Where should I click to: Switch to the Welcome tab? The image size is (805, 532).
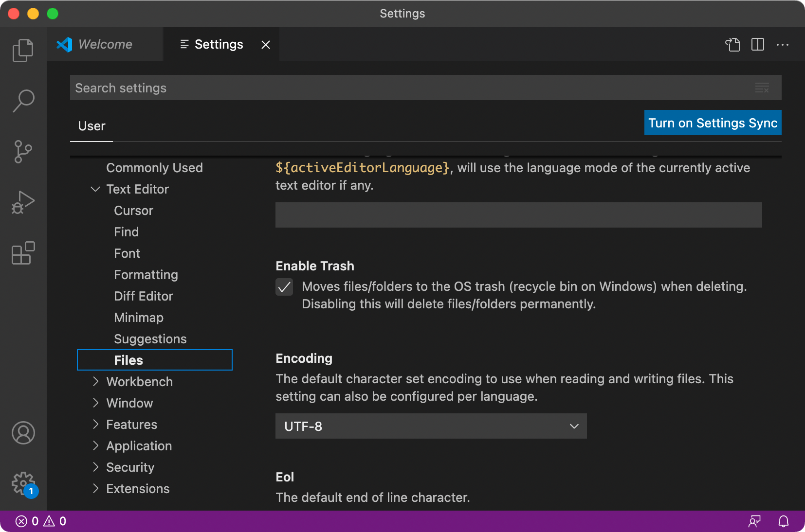coord(104,44)
